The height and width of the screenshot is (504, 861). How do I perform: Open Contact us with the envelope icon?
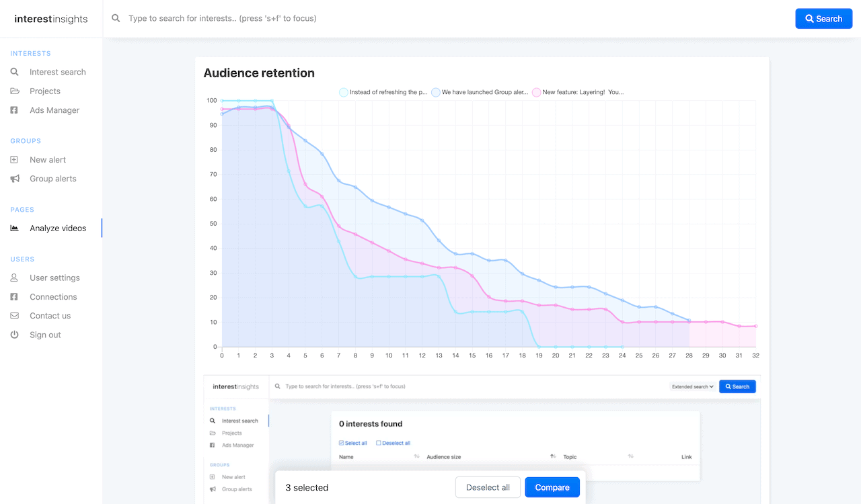tap(14, 315)
